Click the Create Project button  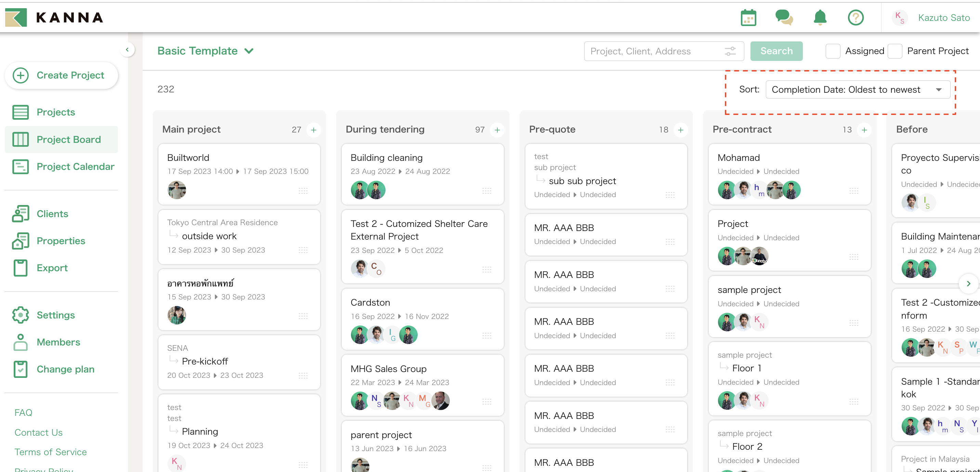point(62,75)
